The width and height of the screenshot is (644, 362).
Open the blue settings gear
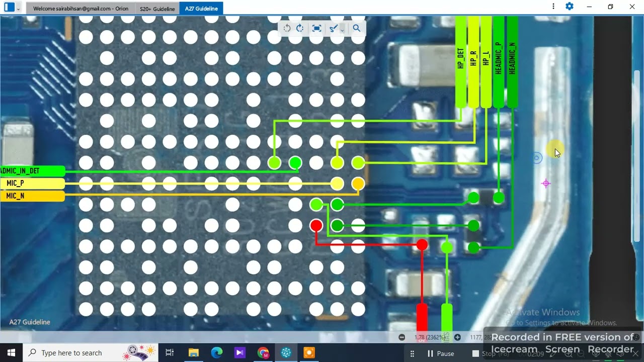tap(570, 7)
